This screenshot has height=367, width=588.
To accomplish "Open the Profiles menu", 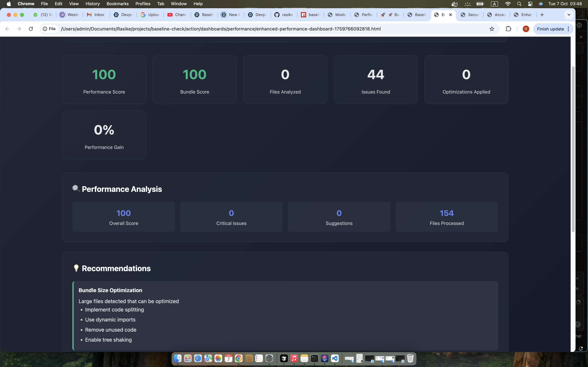I will [x=143, y=4].
